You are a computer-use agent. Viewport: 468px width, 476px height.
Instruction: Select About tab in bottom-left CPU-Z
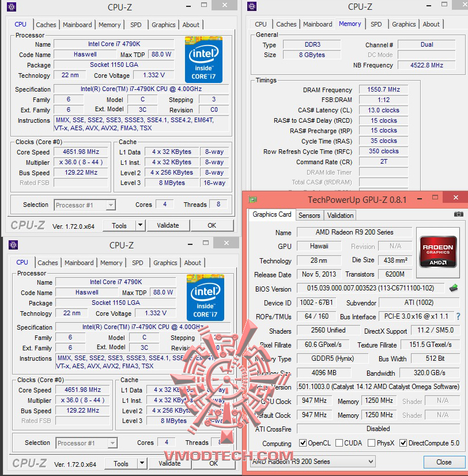[x=193, y=263]
